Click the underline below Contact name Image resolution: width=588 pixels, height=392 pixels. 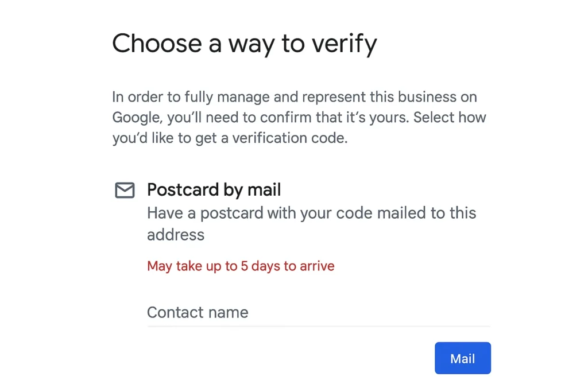[x=319, y=325]
